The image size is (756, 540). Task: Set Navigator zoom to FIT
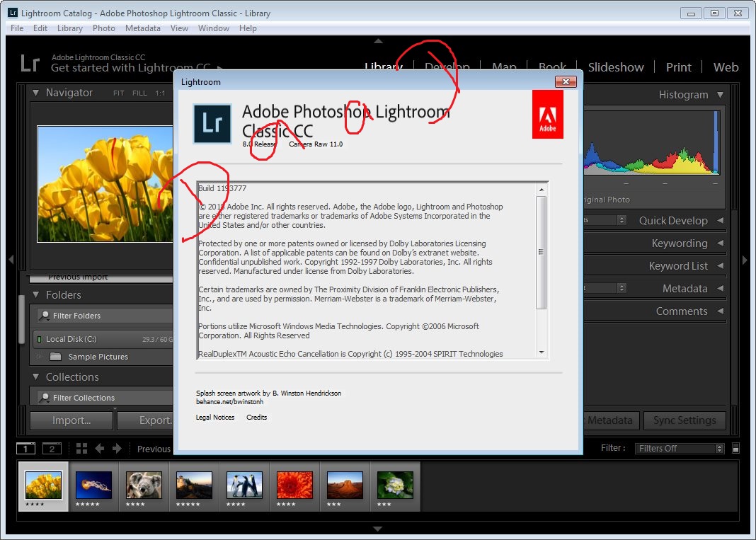[119, 93]
